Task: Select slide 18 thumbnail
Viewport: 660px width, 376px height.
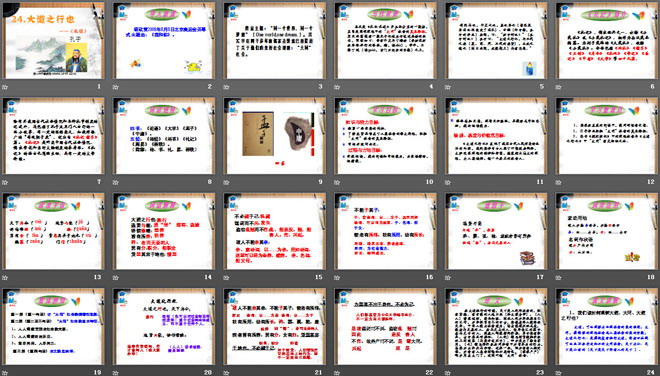Action: click(607, 231)
